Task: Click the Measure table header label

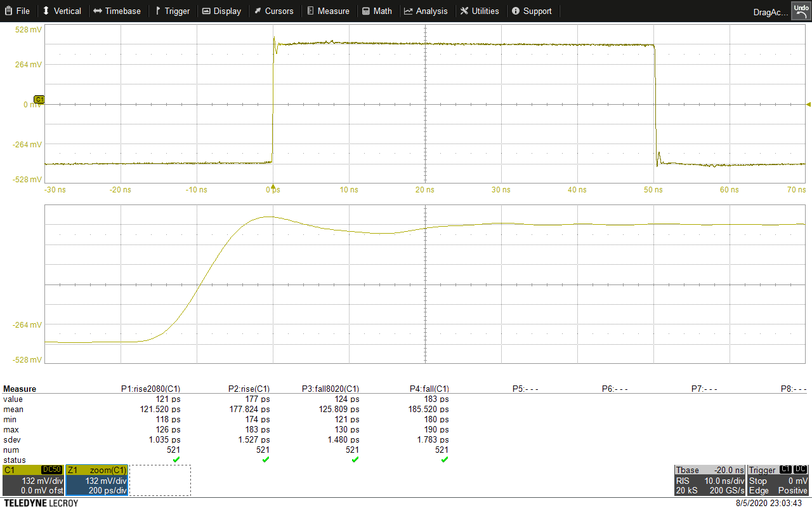Action: click(x=20, y=389)
